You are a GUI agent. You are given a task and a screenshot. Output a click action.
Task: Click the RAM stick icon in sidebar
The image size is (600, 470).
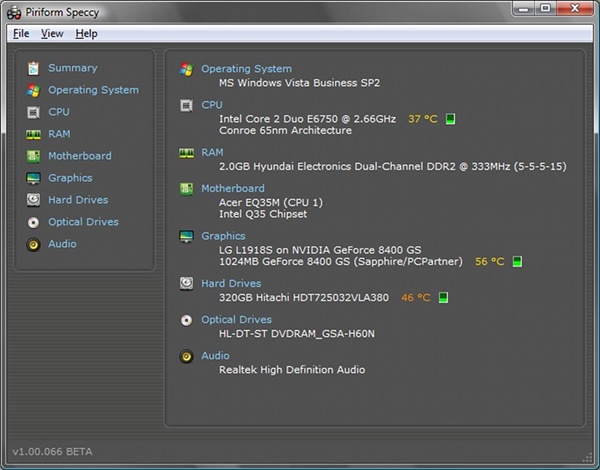(33, 134)
